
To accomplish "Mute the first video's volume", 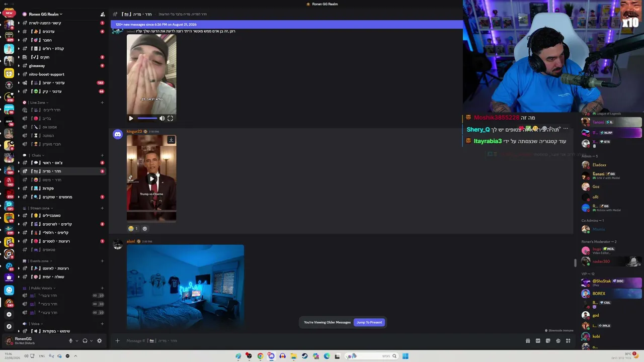I will click(162, 119).
